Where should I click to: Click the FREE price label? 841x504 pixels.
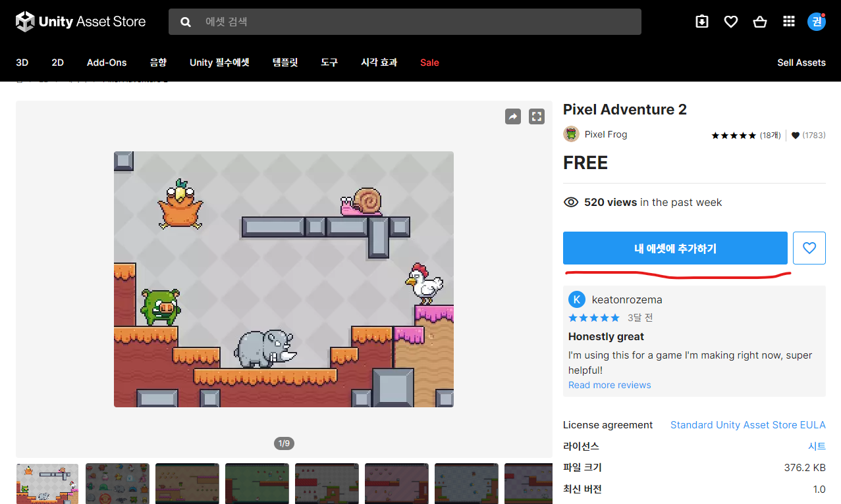coord(585,163)
